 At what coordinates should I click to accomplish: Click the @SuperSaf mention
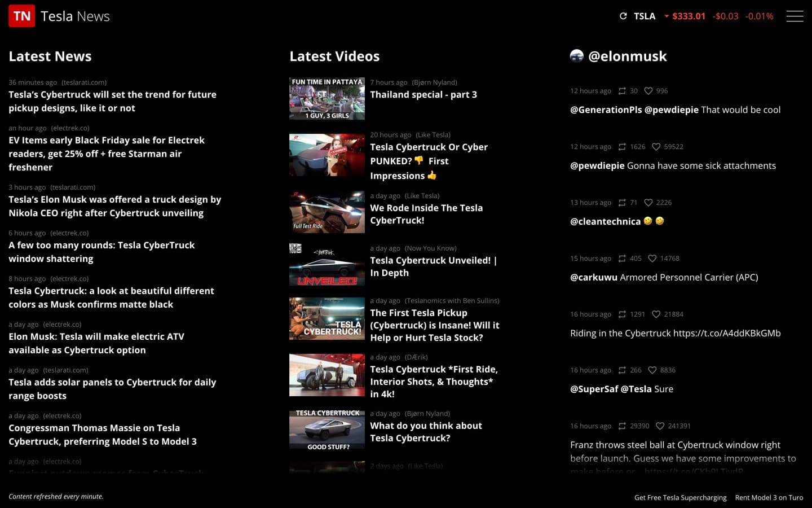[x=594, y=389]
